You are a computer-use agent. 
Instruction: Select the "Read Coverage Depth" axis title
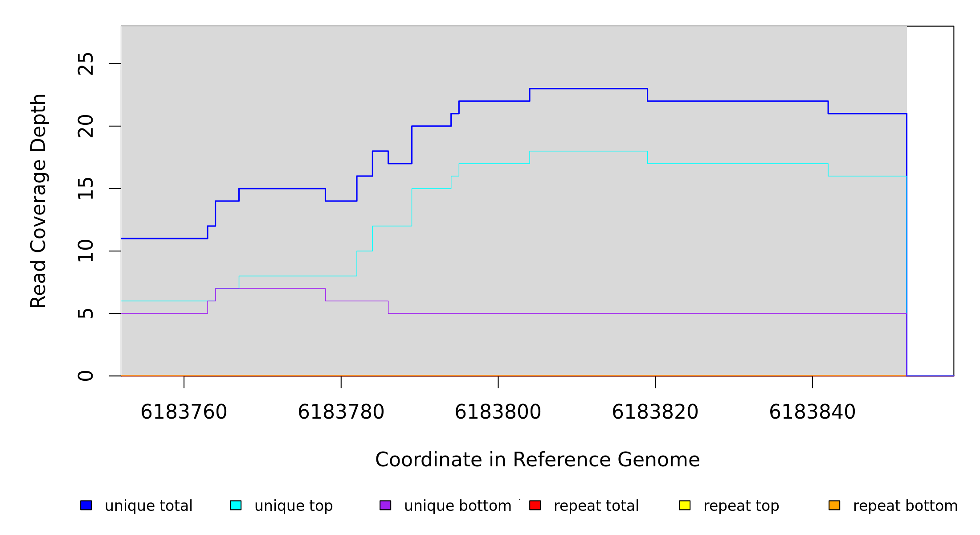click(x=38, y=201)
